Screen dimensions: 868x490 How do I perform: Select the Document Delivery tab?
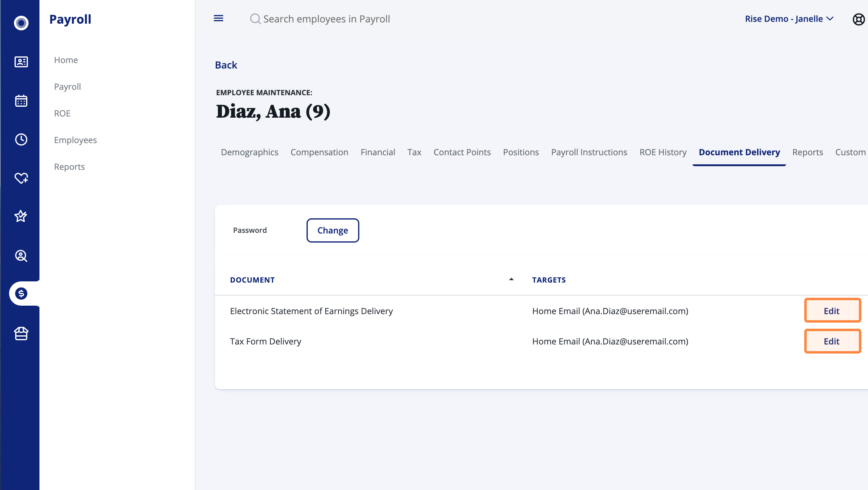click(x=739, y=152)
